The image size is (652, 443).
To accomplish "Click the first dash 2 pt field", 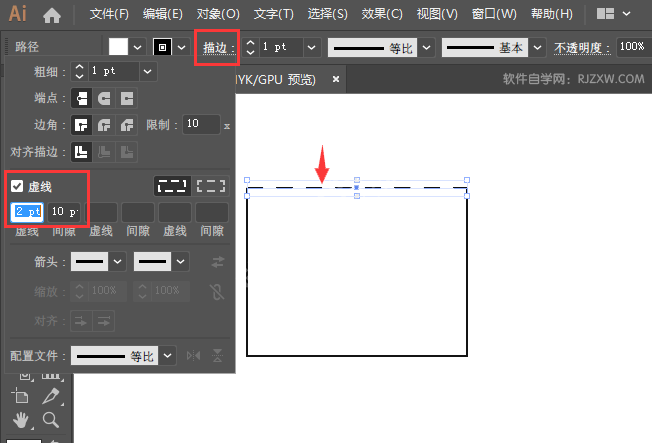I will 27,212.
